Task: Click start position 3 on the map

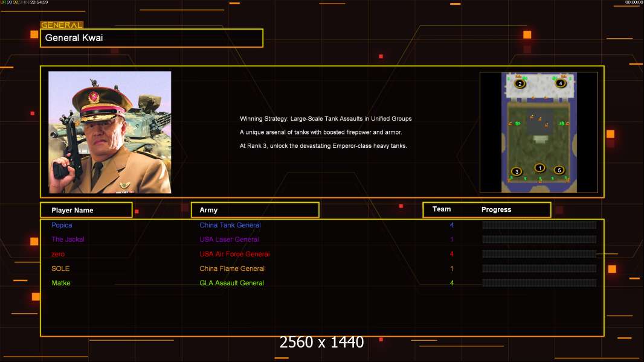Action: coord(517,171)
